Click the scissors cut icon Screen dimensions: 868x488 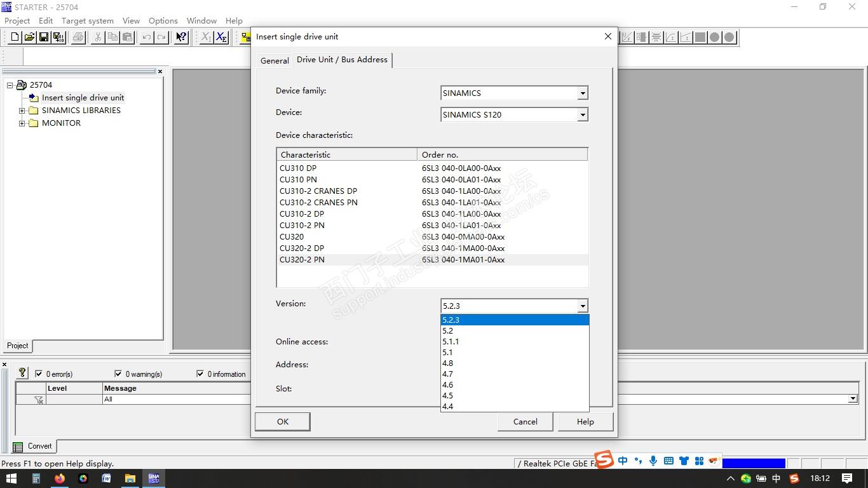click(x=98, y=37)
